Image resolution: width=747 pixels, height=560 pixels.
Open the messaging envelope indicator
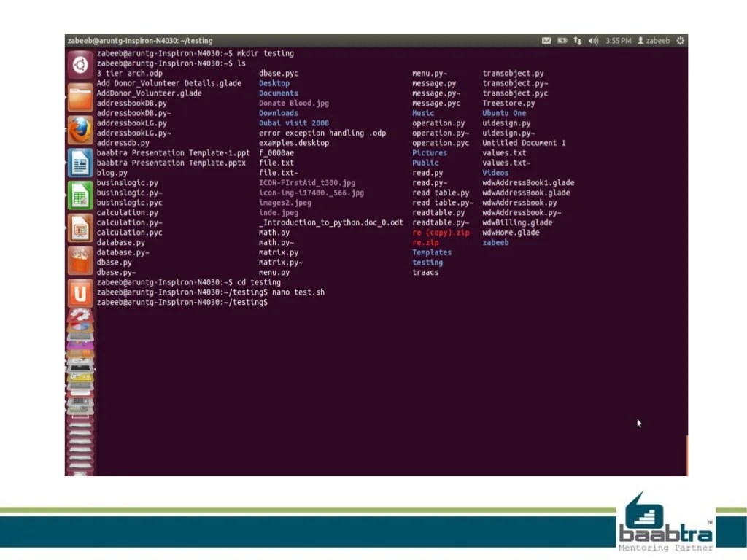click(546, 41)
